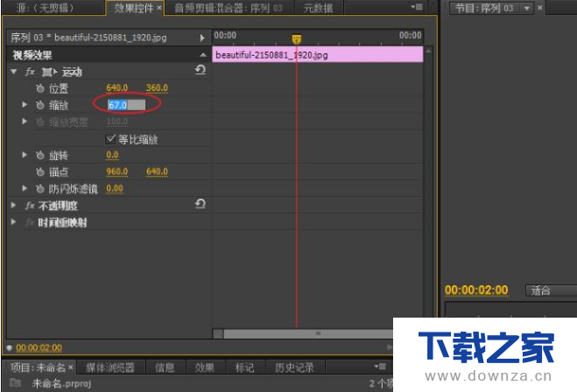Uncheck the 等比缩放 checkbox
The width and height of the screenshot is (577, 392).
point(110,138)
